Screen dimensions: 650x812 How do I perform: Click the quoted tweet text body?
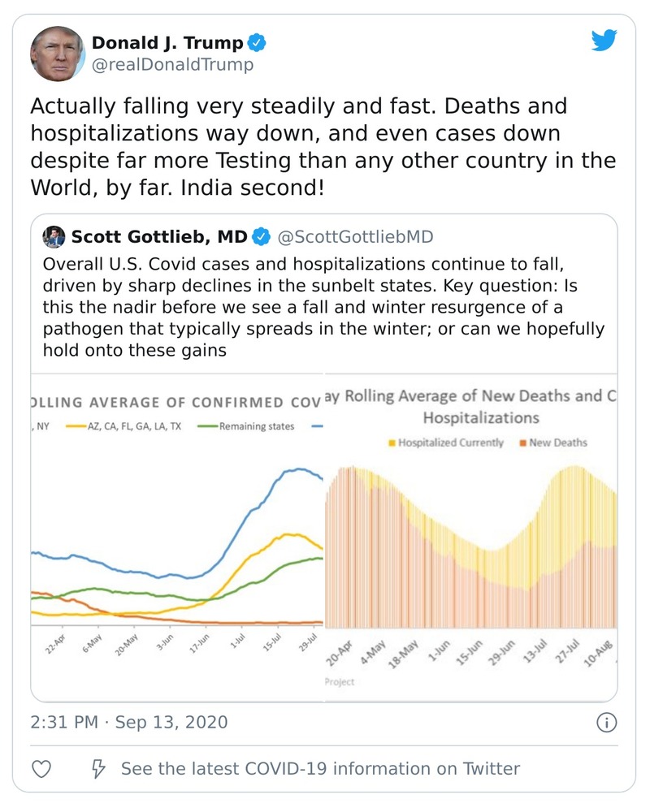(x=323, y=309)
